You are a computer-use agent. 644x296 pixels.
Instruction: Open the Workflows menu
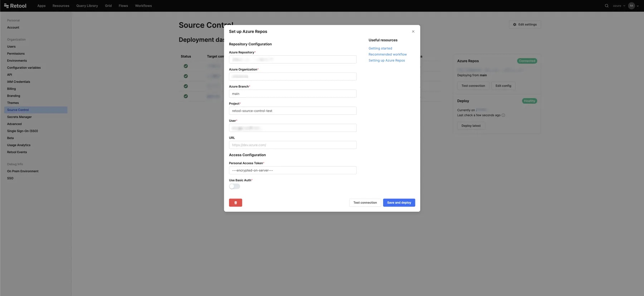click(143, 6)
